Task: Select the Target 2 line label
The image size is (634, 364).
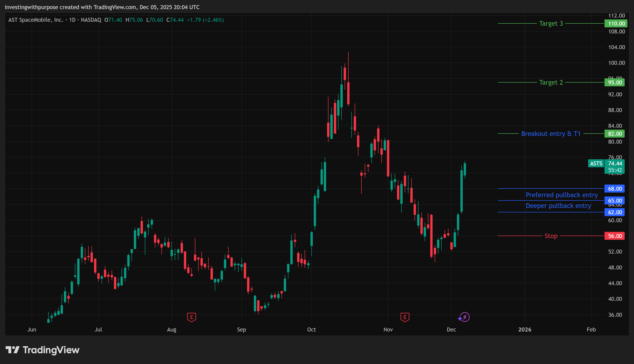Action: point(551,83)
